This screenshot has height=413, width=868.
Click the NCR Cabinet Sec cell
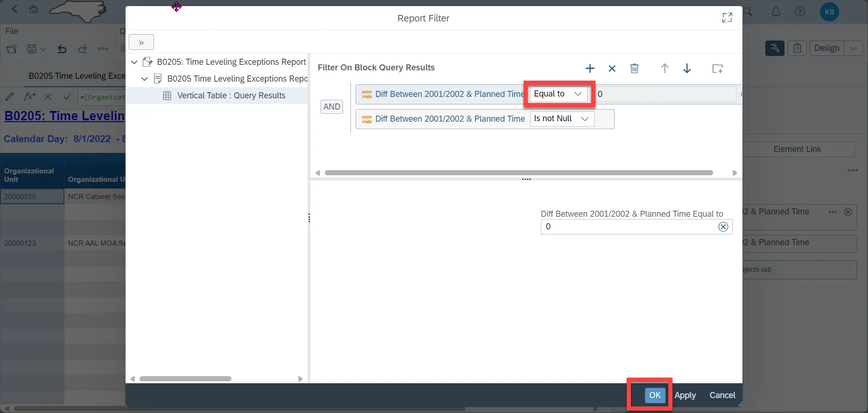point(95,197)
